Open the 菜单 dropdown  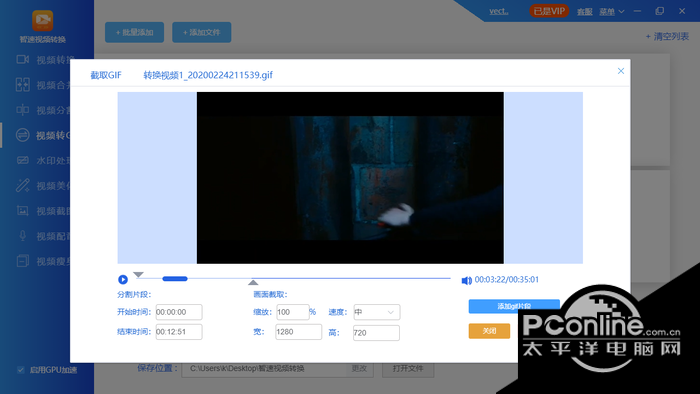(612, 12)
